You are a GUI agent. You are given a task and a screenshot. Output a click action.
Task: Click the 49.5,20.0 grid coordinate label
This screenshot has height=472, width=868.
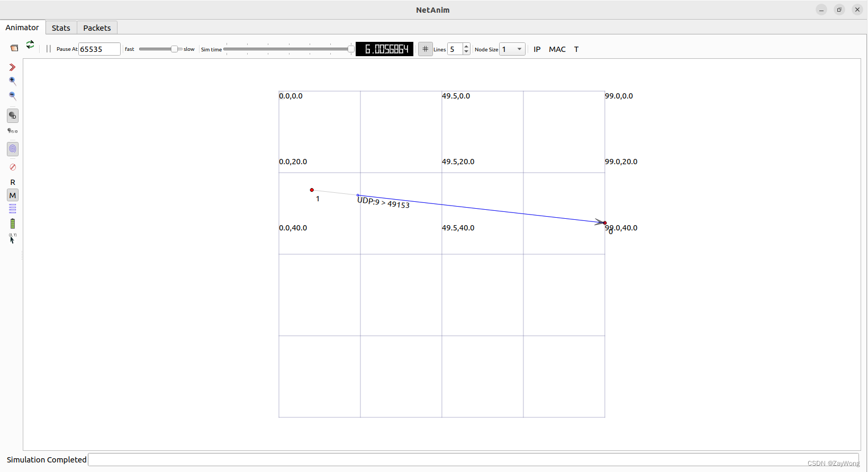point(458,162)
